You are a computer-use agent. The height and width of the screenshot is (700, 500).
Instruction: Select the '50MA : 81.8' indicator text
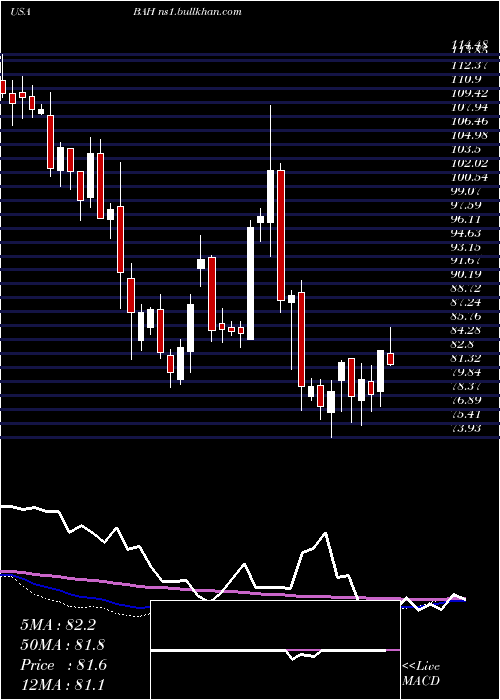(63, 645)
